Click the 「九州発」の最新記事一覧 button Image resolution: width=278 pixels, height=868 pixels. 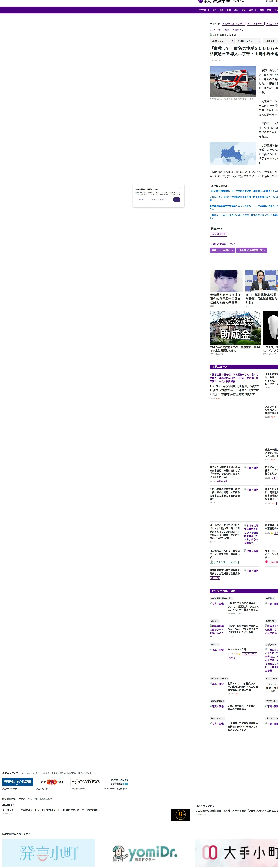click(252, 250)
